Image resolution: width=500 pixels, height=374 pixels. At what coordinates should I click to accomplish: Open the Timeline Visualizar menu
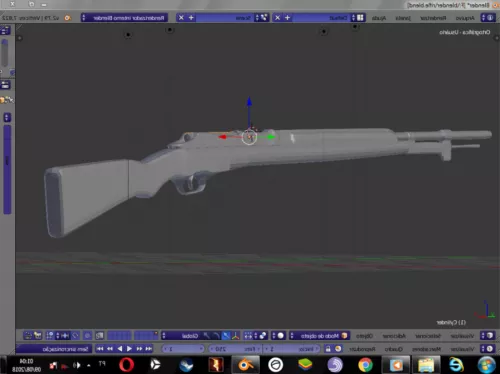pos(462,349)
